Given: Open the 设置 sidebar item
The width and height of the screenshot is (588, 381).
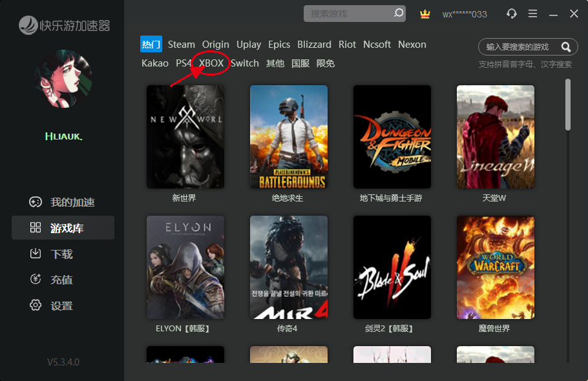Looking at the screenshot, I should [x=63, y=305].
